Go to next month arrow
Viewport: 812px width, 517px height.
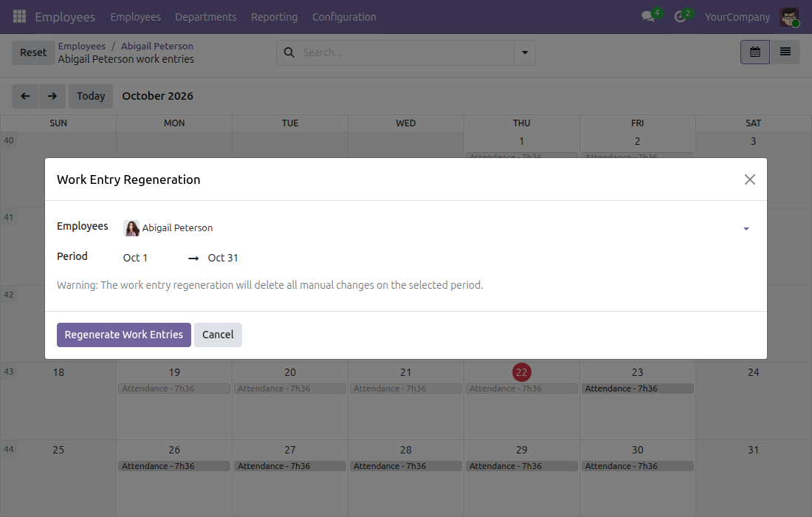click(52, 96)
